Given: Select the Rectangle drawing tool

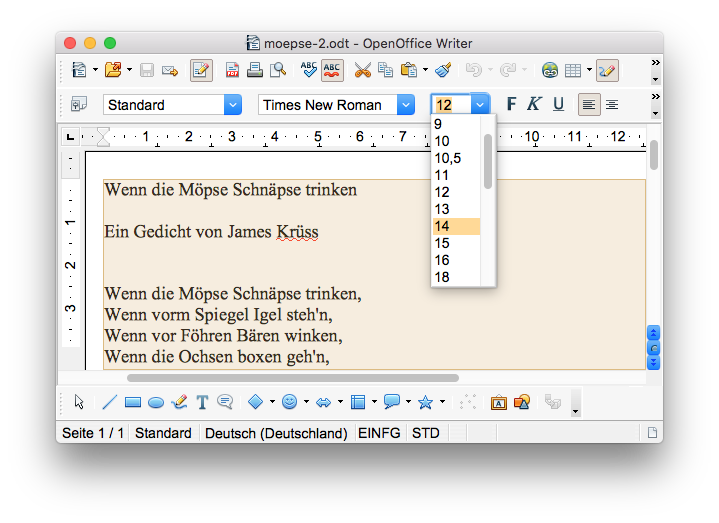Looking at the screenshot, I should tap(133, 402).
